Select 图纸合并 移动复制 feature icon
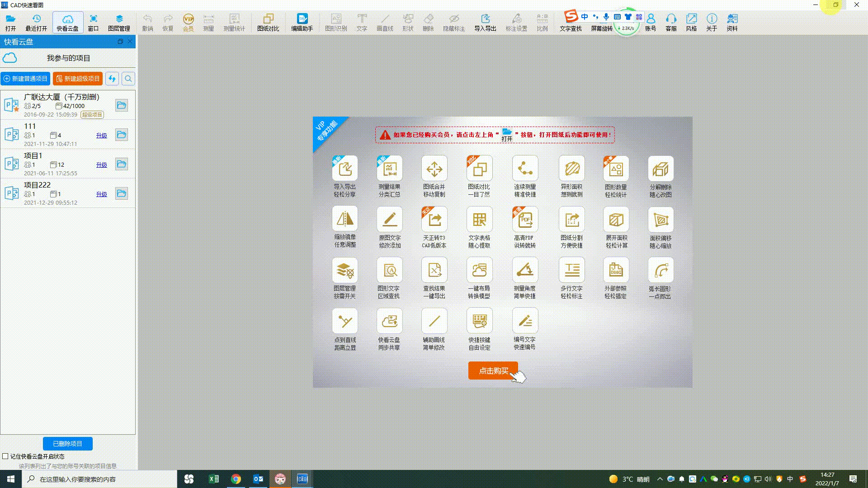 click(434, 169)
